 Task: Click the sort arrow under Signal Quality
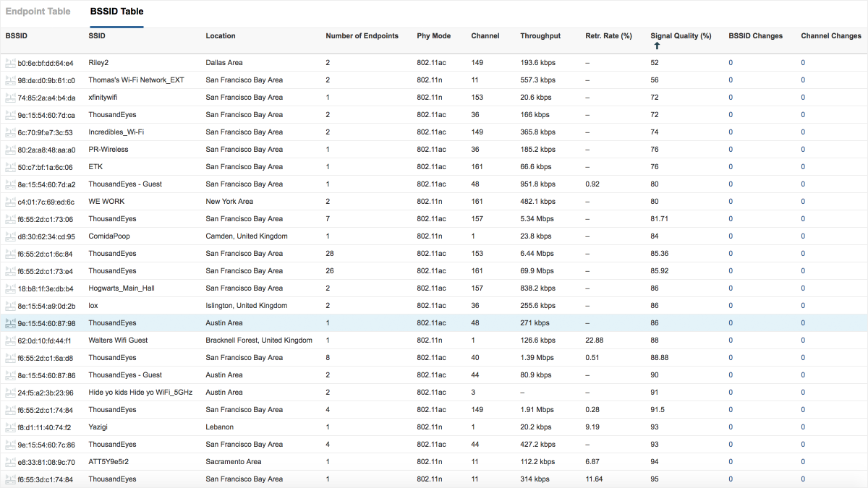point(657,46)
